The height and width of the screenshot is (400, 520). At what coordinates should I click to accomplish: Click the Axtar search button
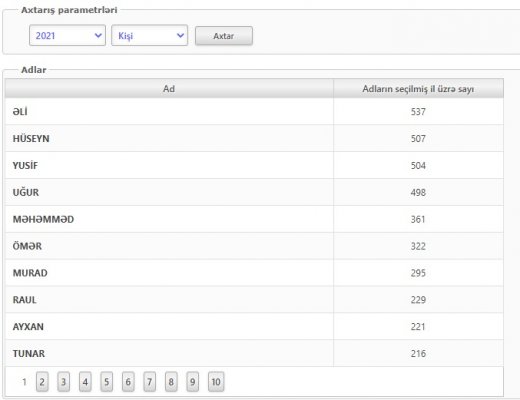(224, 36)
